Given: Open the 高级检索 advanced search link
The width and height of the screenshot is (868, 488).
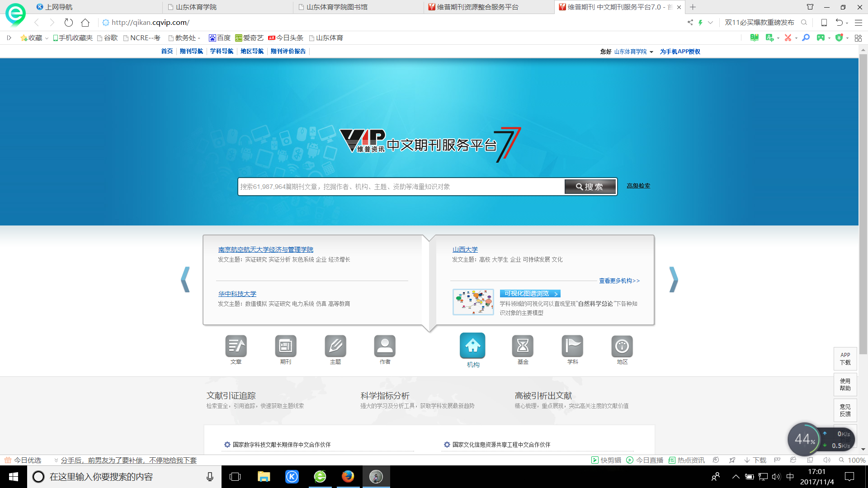Looking at the screenshot, I should click(638, 186).
